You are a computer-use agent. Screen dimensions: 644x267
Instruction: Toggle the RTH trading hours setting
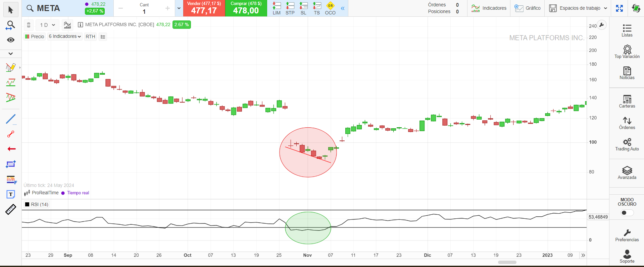pyautogui.click(x=90, y=37)
